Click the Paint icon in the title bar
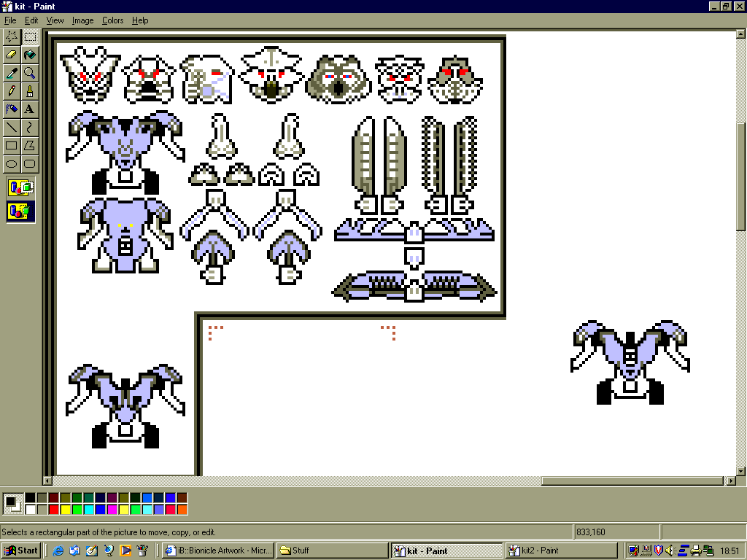This screenshot has height=560, width=747. [x=7, y=6]
